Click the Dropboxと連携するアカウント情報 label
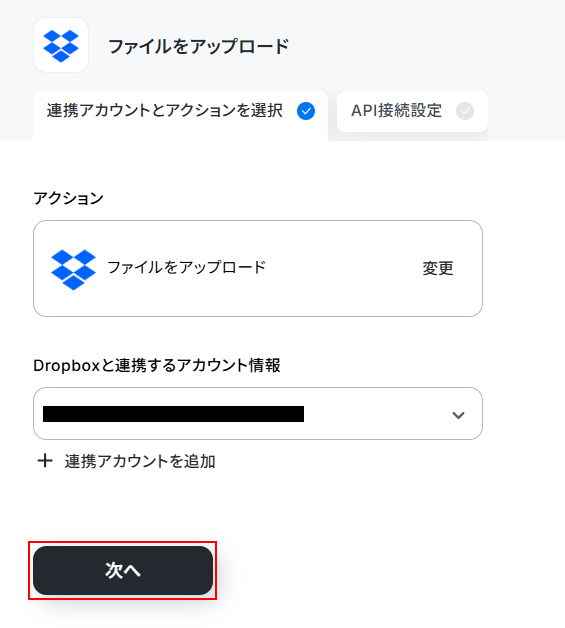The height and width of the screenshot is (628, 565). (x=157, y=365)
